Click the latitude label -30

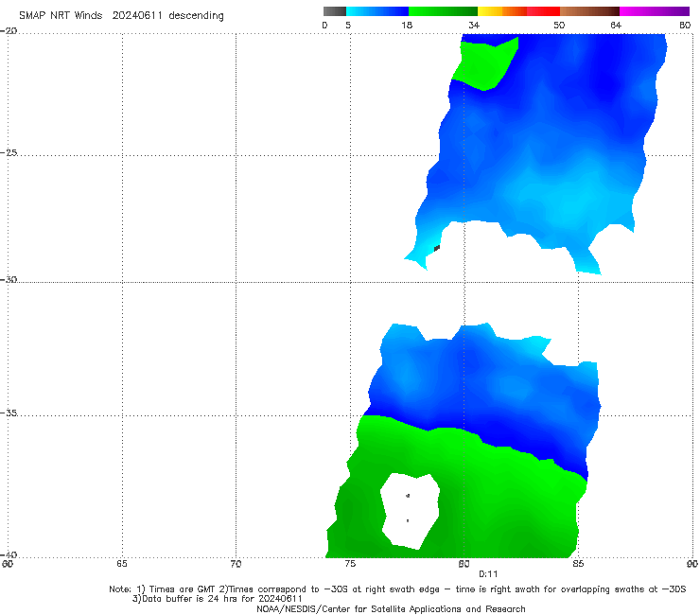(x=9, y=279)
